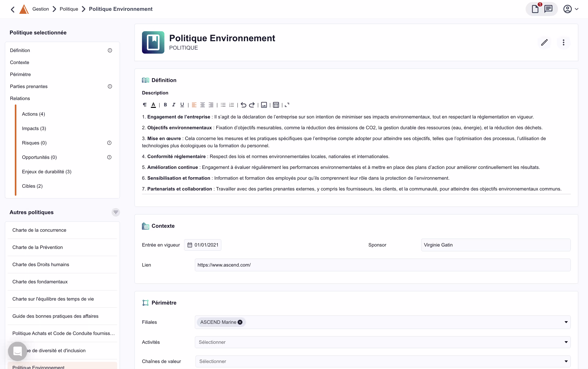Open the user account menu

click(570, 9)
